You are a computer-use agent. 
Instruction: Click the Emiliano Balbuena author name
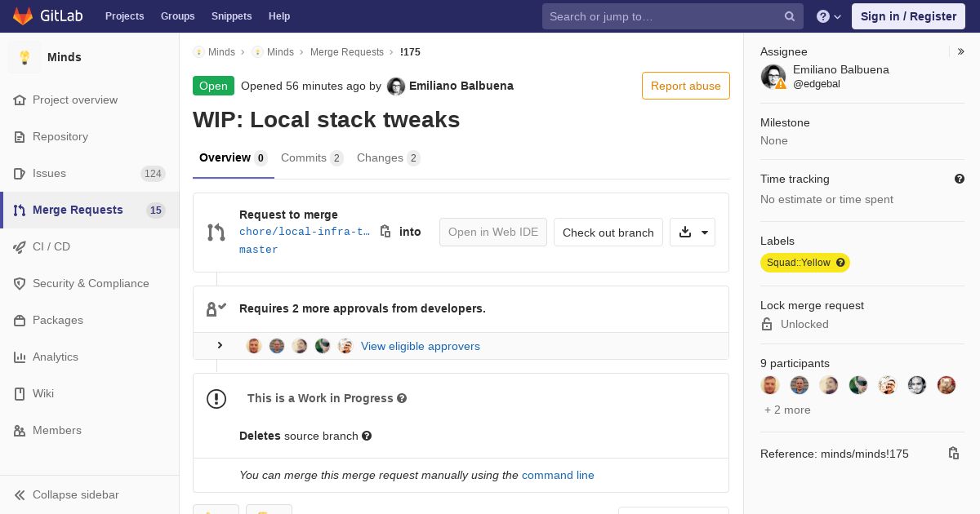(461, 86)
